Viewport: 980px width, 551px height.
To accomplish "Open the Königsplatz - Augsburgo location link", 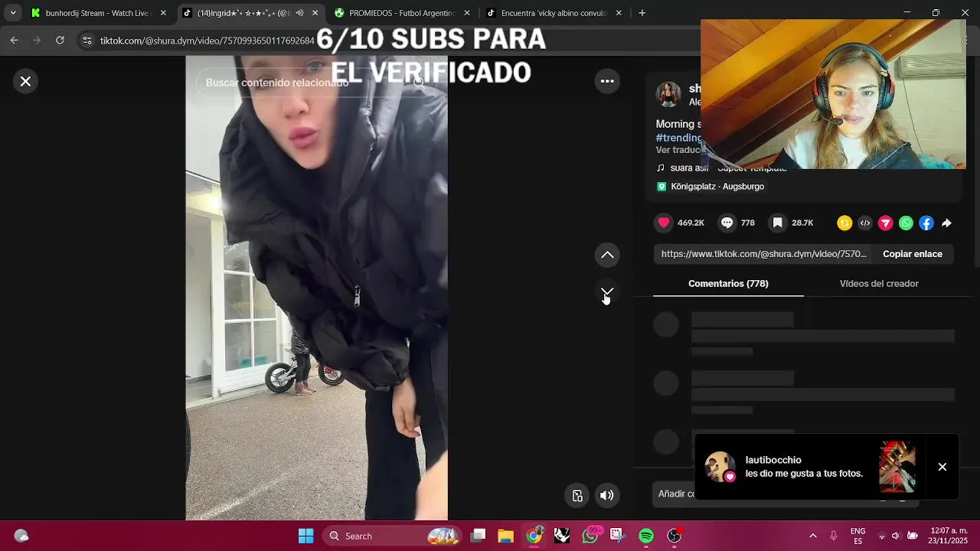I will [x=710, y=187].
